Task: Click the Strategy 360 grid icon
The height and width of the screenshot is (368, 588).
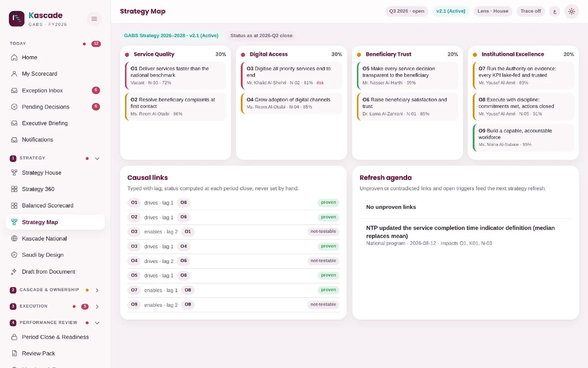Action: click(14, 189)
